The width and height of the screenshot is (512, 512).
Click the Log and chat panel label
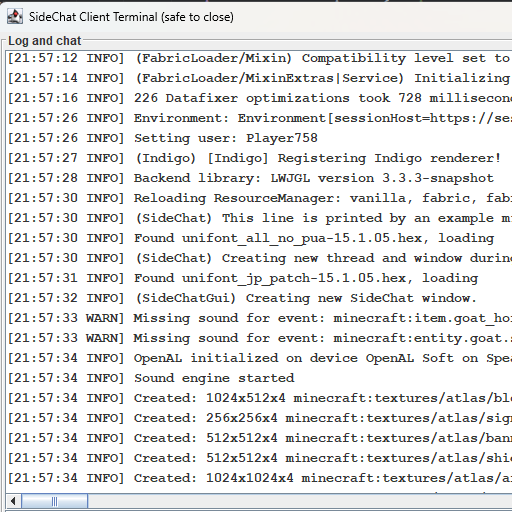point(45,41)
